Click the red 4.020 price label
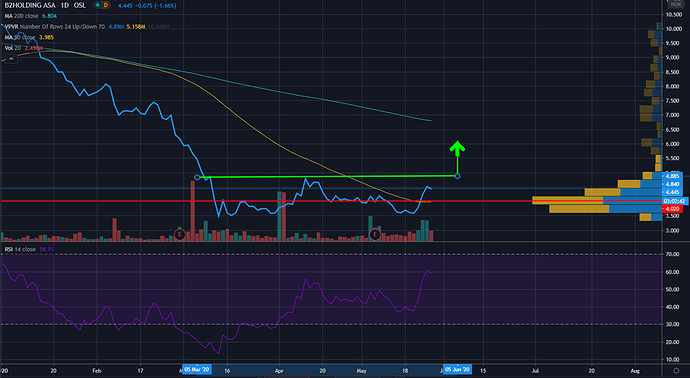690x378 pixels. [672, 209]
